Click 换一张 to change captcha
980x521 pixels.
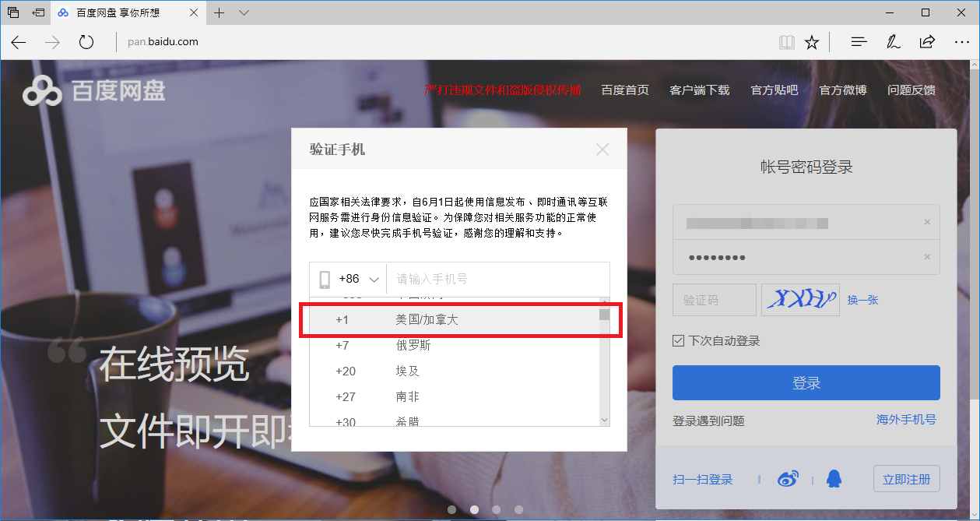point(862,300)
